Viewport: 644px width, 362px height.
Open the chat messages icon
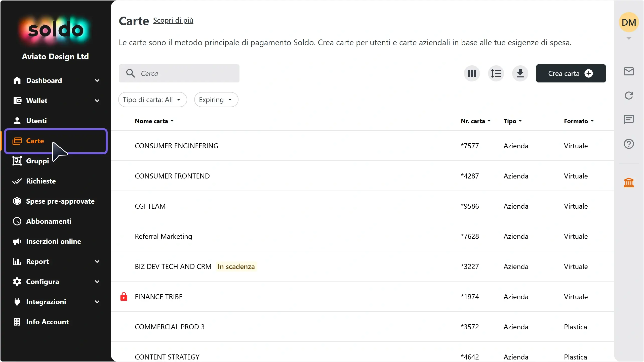(x=629, y=120)
